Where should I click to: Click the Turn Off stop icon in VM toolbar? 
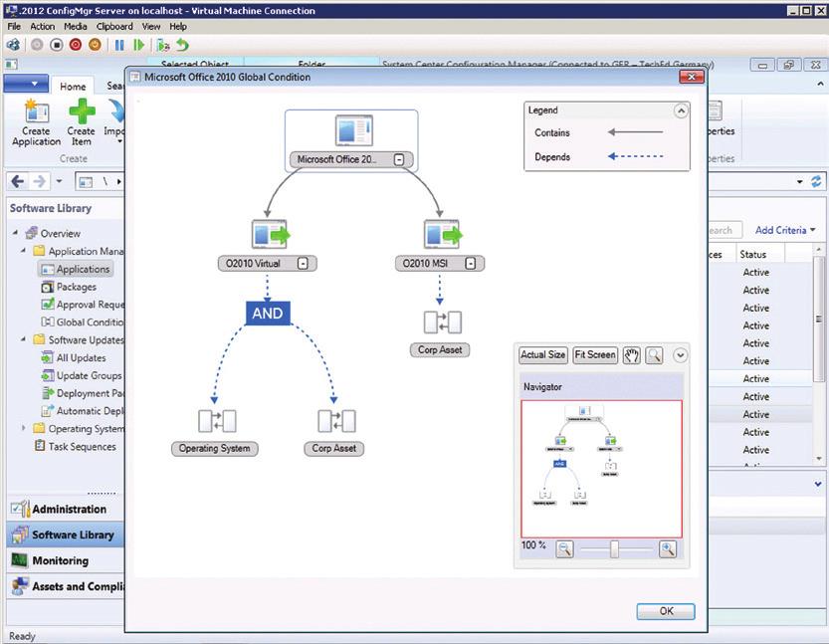coord(57,45)
